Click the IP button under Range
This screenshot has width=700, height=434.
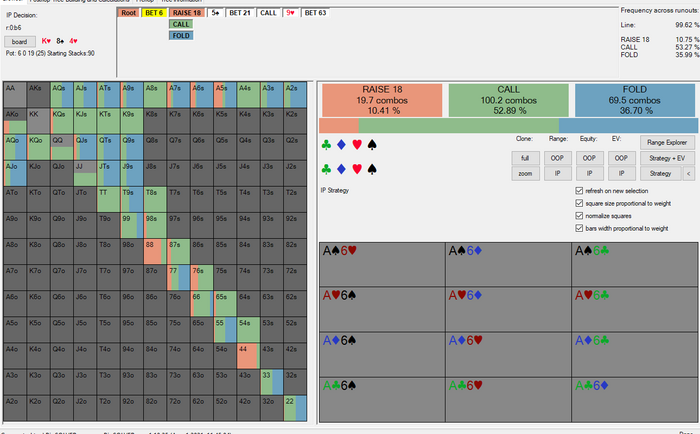click(x=557, y=173)
